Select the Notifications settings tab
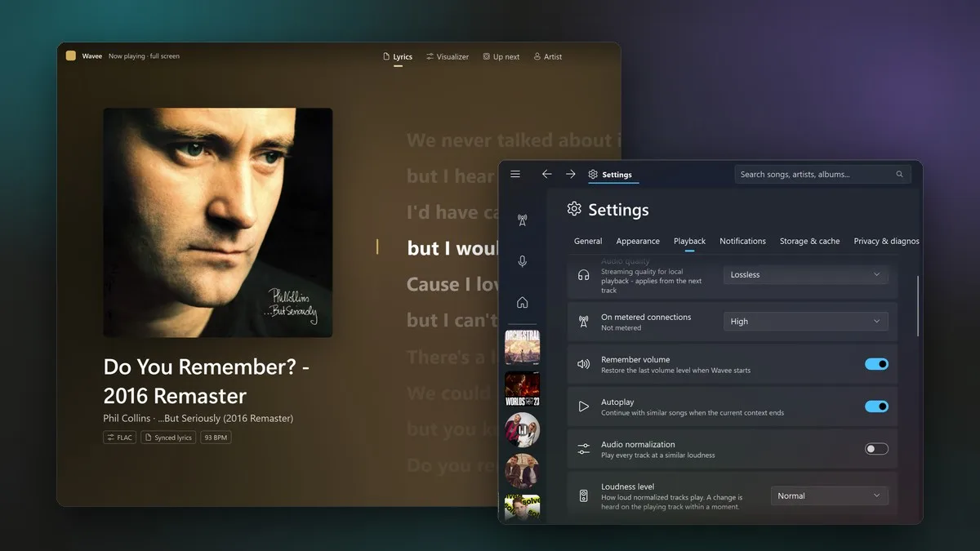 click(742, 241)
